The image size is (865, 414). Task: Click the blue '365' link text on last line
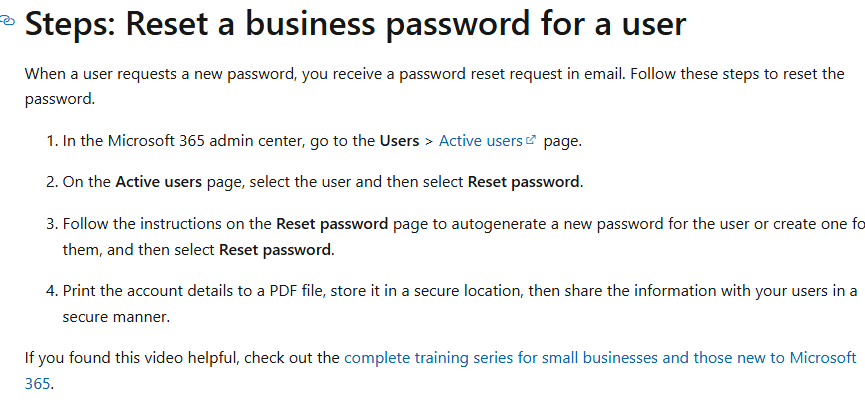[x=38, y=383]
